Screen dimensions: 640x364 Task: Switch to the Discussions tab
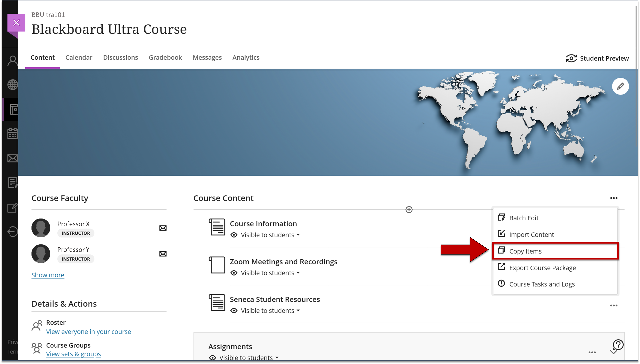pos(120,58)
